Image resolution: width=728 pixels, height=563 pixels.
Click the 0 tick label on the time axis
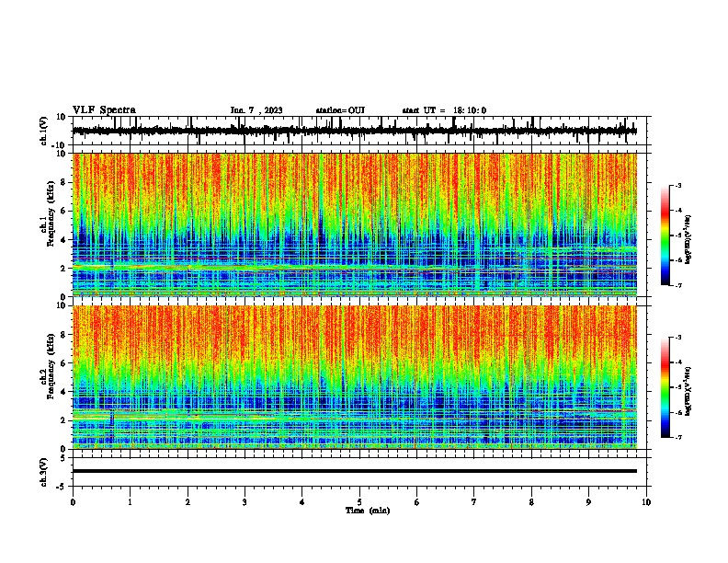[73, 502]
